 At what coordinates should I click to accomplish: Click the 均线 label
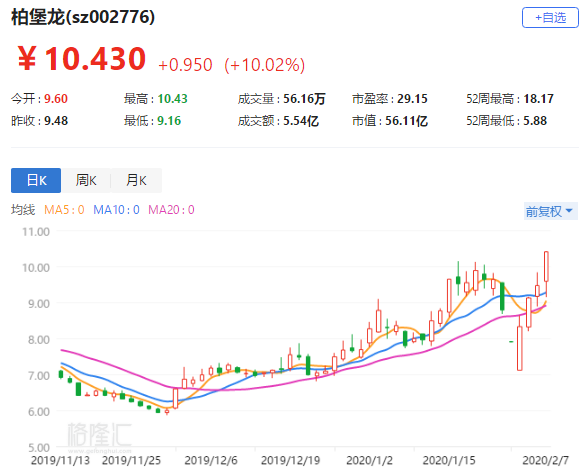pyautogui.click(x=23, y=210)
